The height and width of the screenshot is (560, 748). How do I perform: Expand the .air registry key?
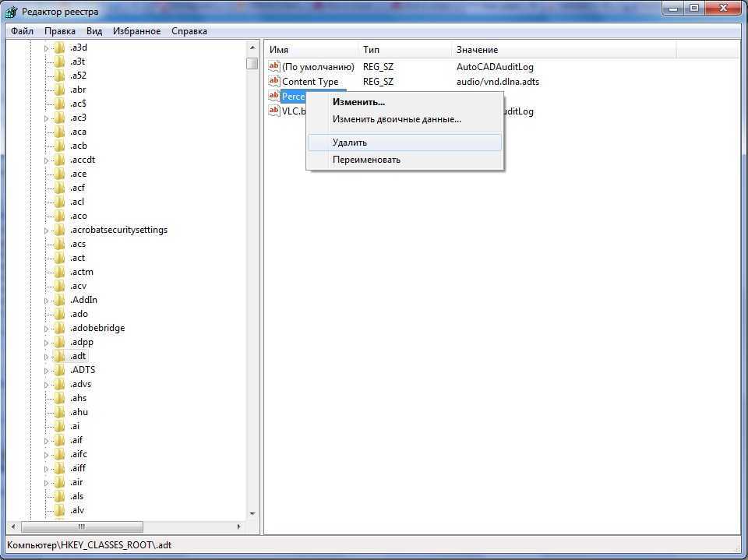(x=46, y=483)
